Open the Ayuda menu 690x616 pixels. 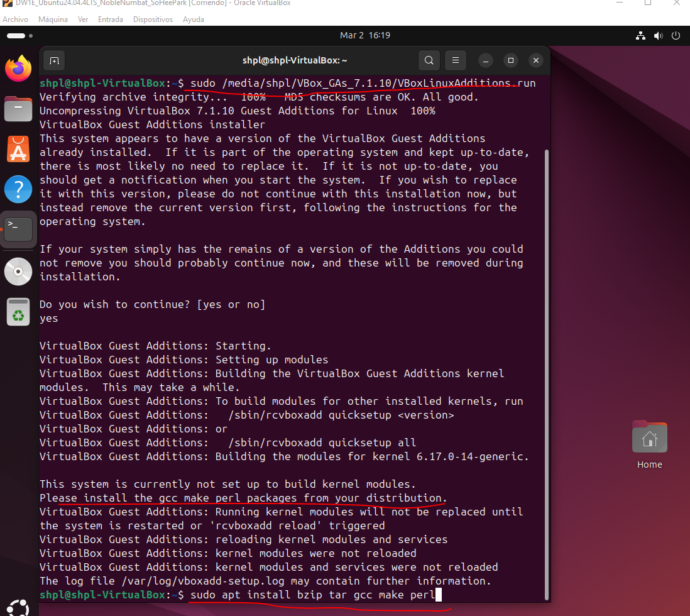(x=194, y=19)
